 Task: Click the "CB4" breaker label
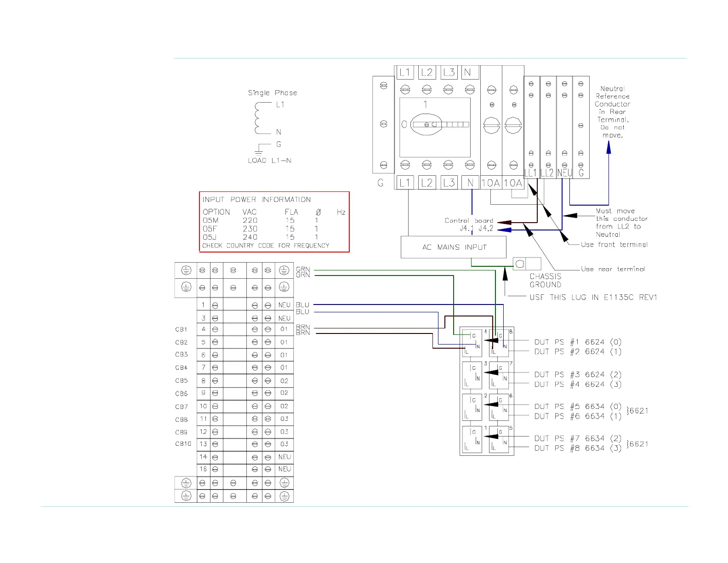click(181, 368)
